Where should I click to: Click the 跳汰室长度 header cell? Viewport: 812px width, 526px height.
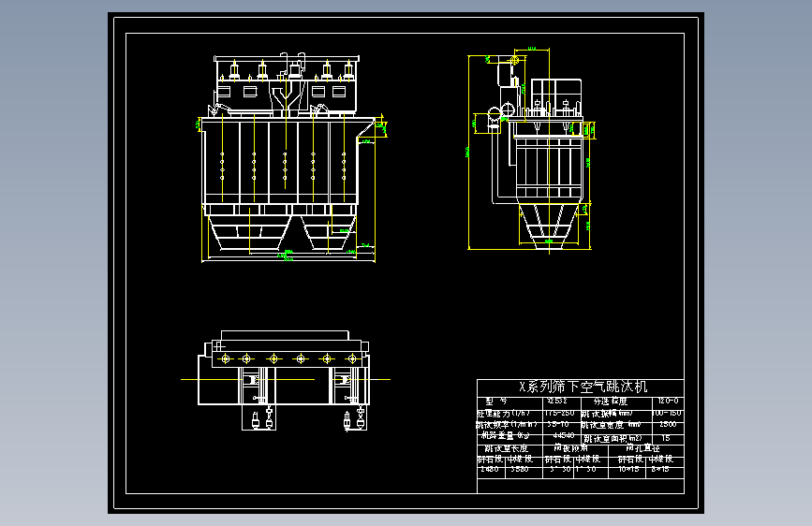(x=506, y=447)
